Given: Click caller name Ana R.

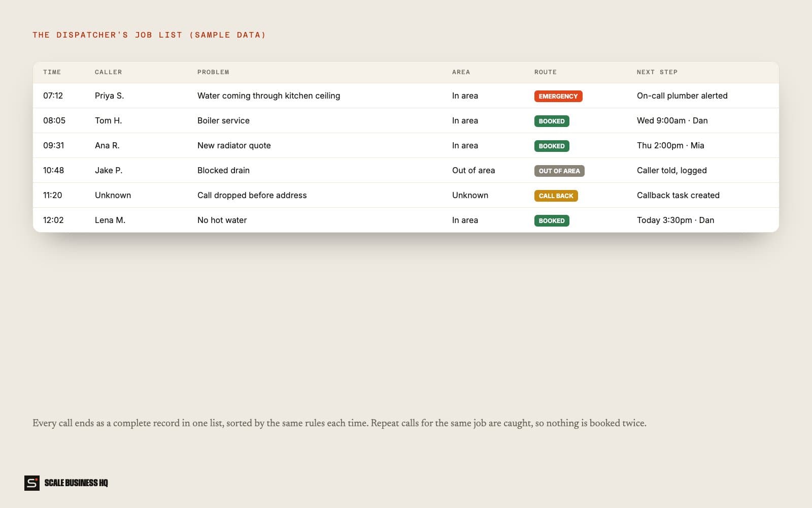Looking at the screenshot, I should [107, 145].
